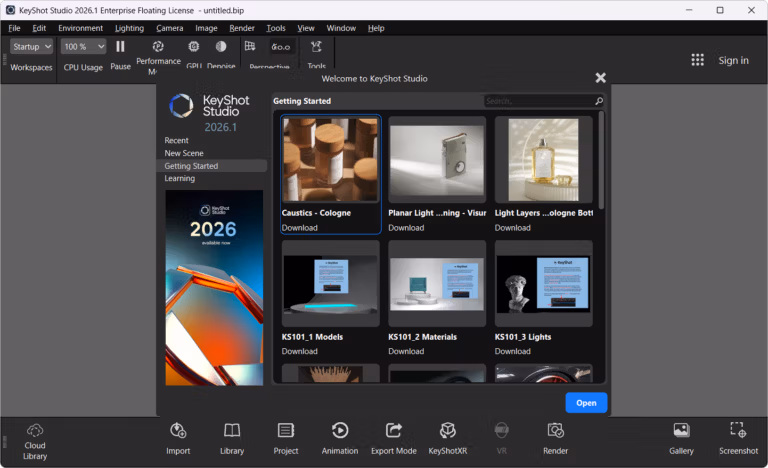Select the Recent section
The width and height of the screenshot is (768, 468).
212,140
